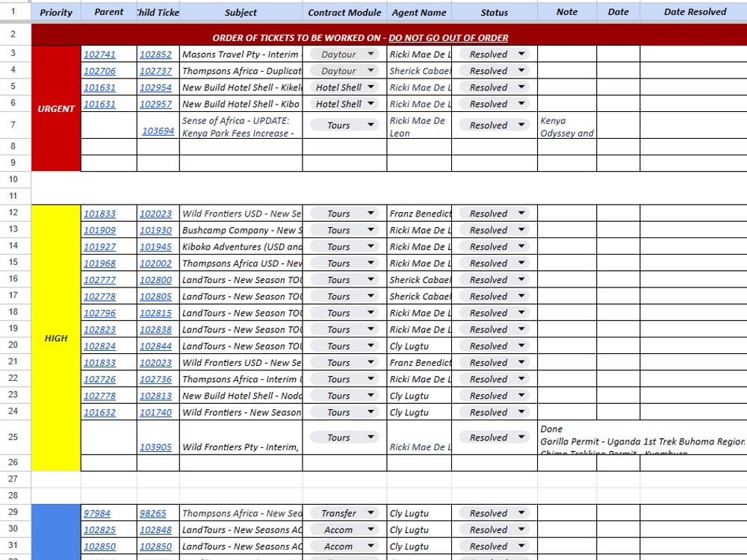747x560 pixels.
Task: Select the URGENT priority cell
Action: tap(56, 108)
